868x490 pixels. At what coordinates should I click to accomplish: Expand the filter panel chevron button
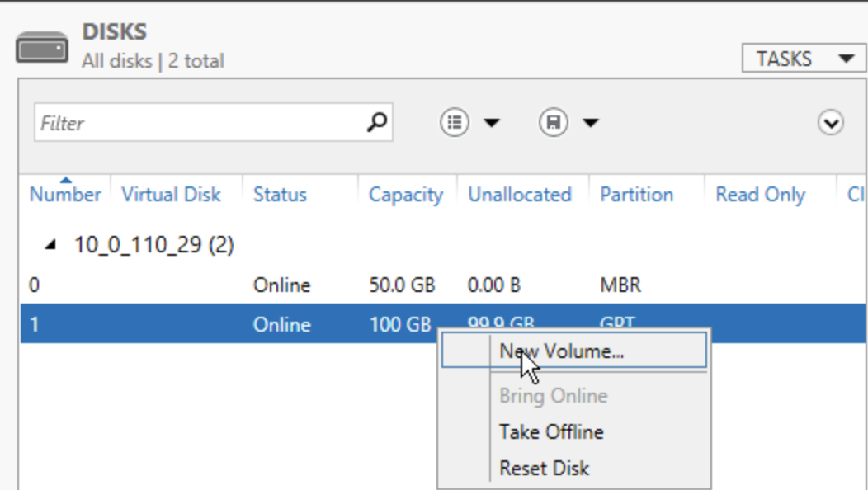pos(830,124)
